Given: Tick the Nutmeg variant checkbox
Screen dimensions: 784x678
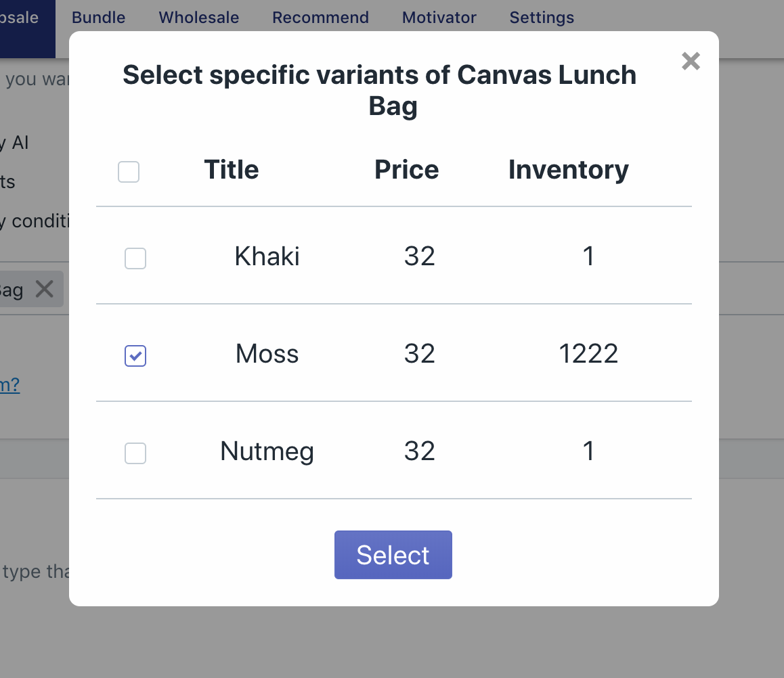Looking at the screenshot, I should (x=135, y=453).
